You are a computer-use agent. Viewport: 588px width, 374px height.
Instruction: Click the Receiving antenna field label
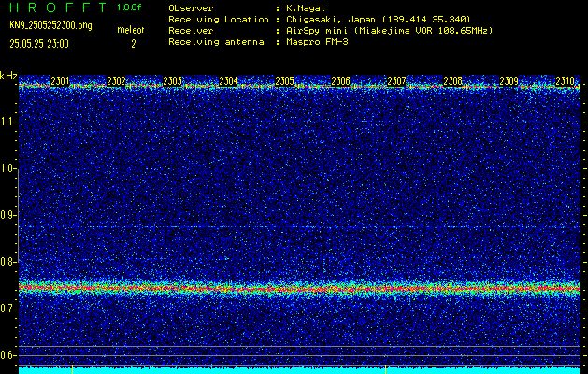(216, 42)
